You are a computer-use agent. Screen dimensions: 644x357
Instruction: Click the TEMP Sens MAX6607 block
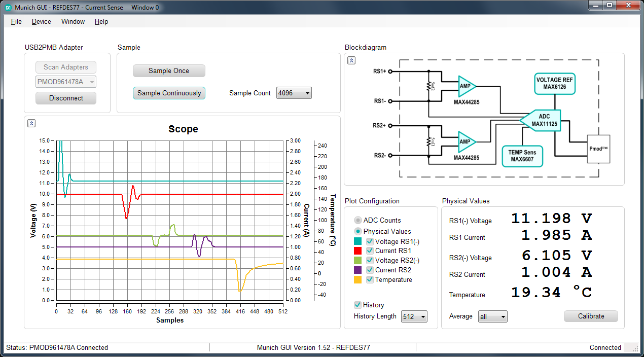coord(522,156)
